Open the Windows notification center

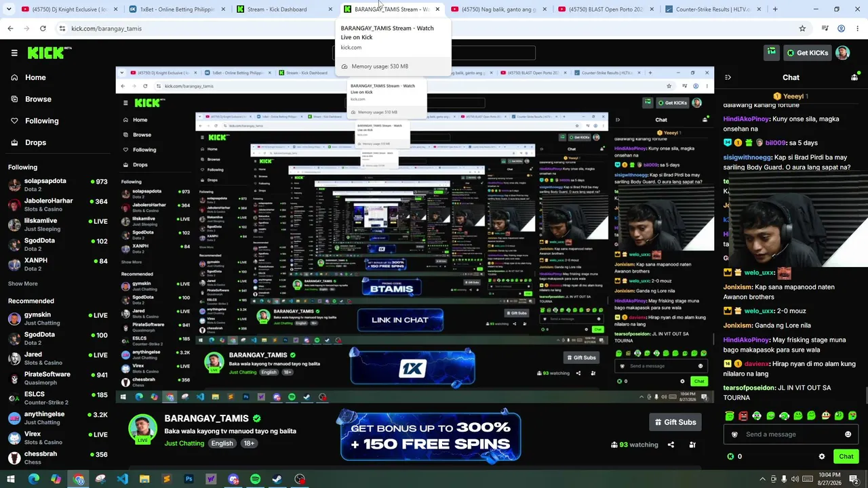[854, 479]
